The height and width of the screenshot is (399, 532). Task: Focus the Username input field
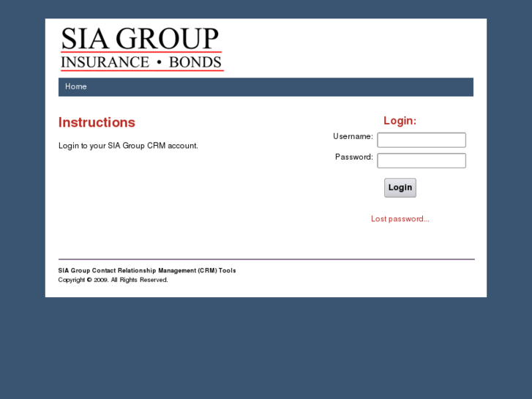click(422, 140)
